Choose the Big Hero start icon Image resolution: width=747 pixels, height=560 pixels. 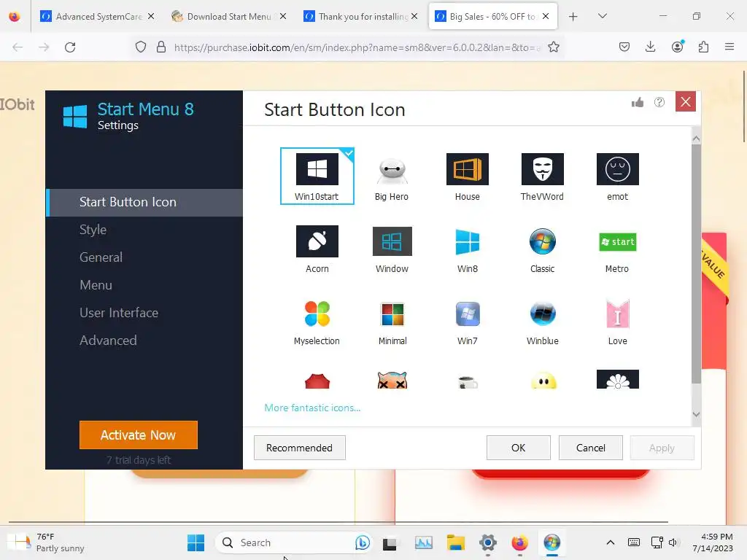[392, 176]
